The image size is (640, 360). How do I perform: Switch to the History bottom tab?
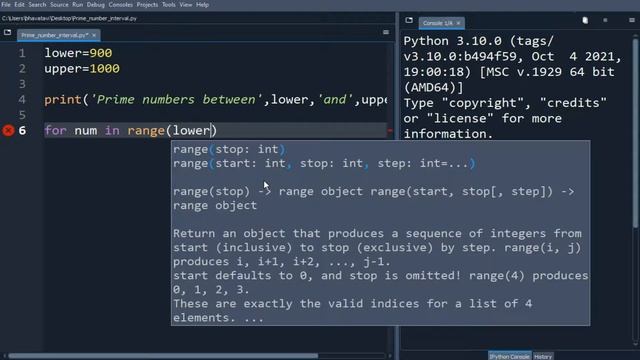(543, 356)
